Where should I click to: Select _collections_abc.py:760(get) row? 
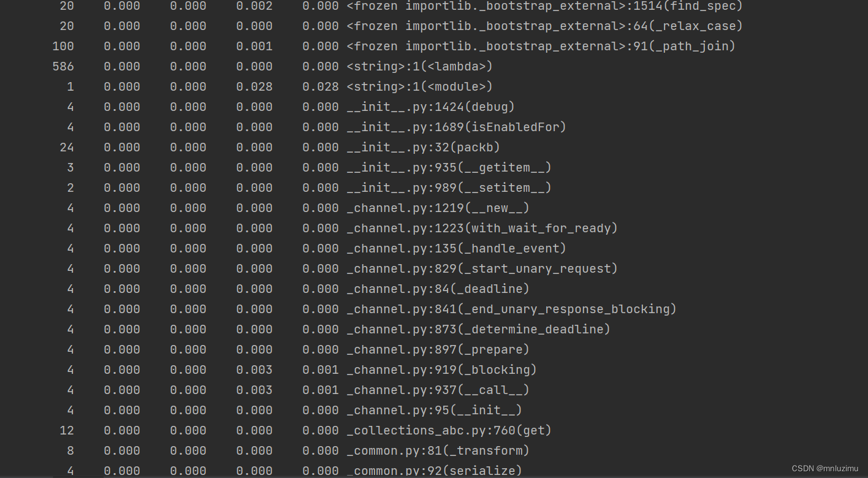tap(449, 431)
